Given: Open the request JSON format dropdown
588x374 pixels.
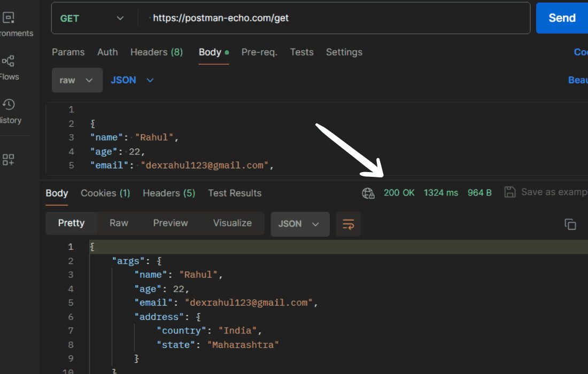Looking at the screenshot, I should [x=132, y=80].
